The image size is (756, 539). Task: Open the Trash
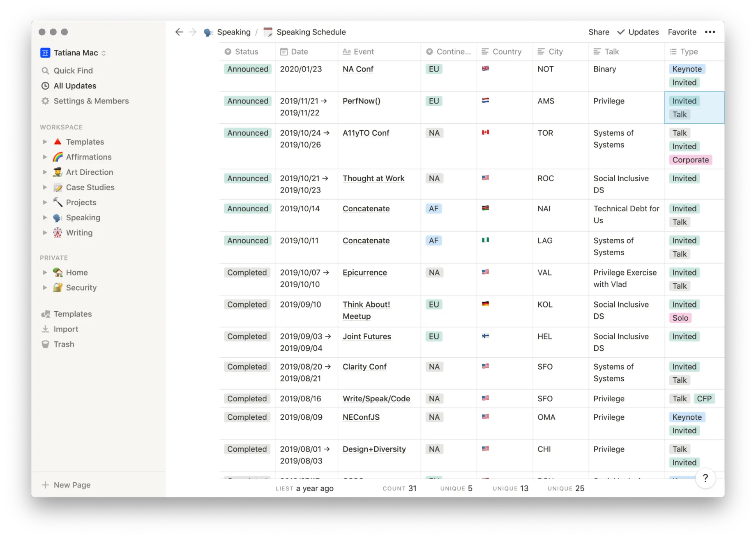(64, 344)
